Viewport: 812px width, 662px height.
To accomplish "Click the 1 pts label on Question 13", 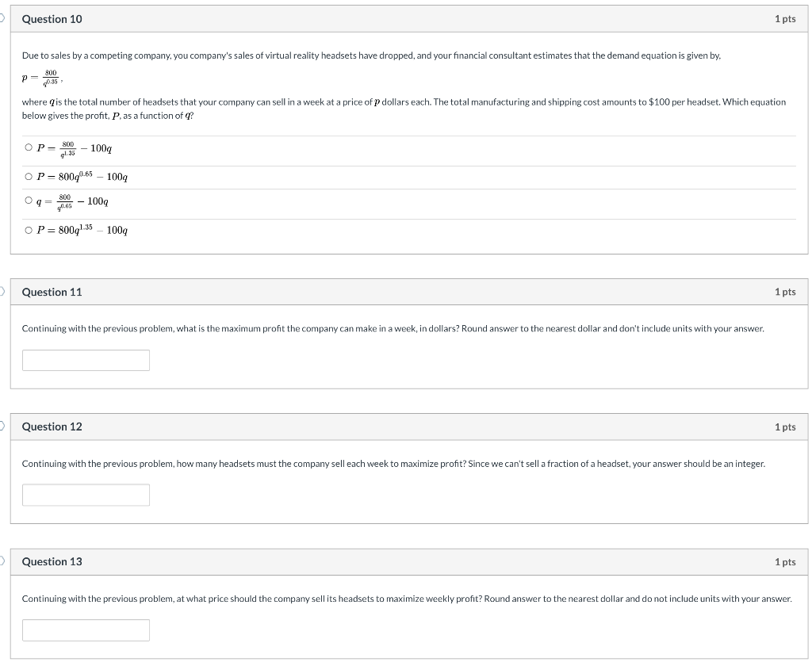I will point(785,561).
